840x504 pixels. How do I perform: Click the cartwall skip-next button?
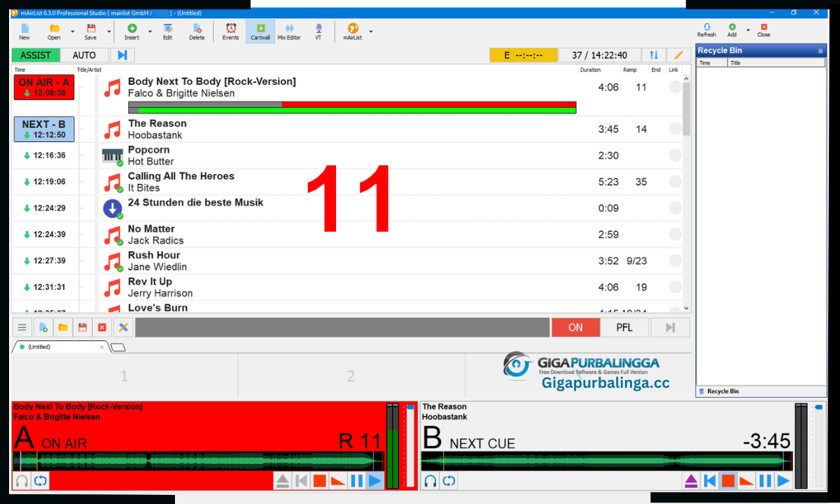tap(671, 327)
